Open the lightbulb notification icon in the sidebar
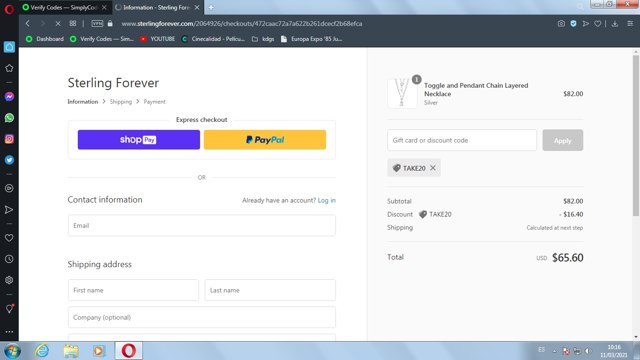This screenshot has width=640, height=360. coord(9,309)
